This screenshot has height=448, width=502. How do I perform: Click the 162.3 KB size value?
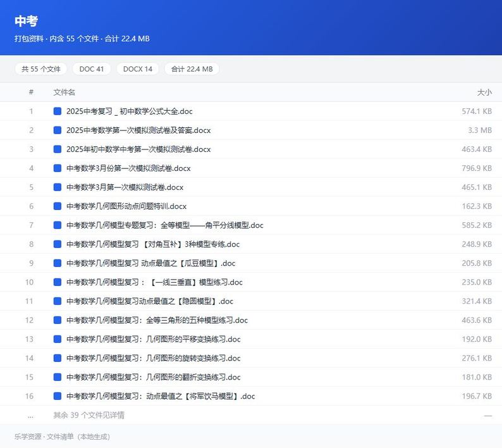(x=477, y=206)
